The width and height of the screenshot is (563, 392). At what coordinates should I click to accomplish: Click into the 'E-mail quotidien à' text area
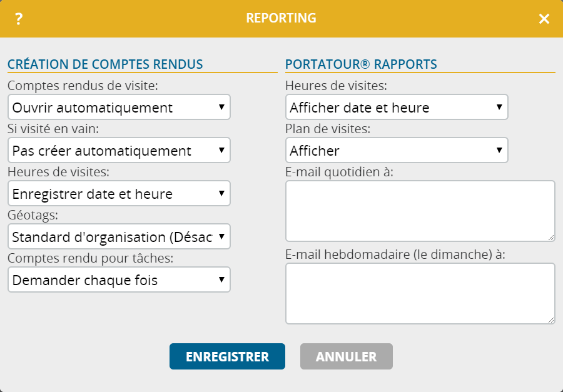click(419, 211)
